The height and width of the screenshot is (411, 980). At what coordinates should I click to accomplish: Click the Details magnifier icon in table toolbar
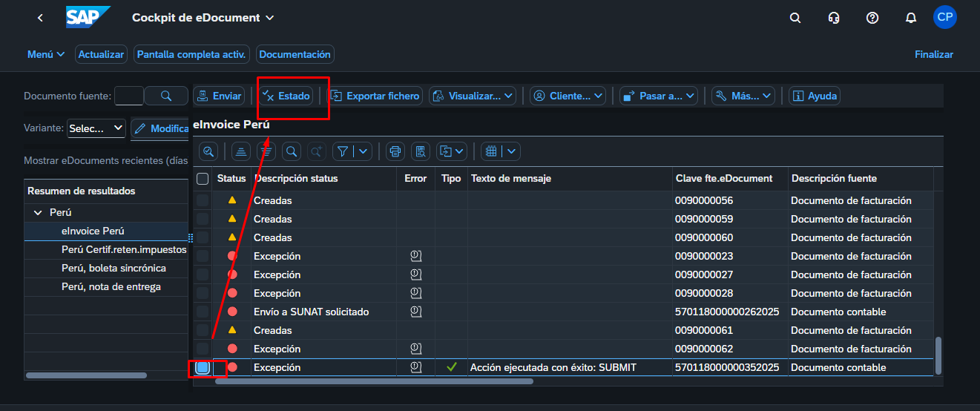209,151
